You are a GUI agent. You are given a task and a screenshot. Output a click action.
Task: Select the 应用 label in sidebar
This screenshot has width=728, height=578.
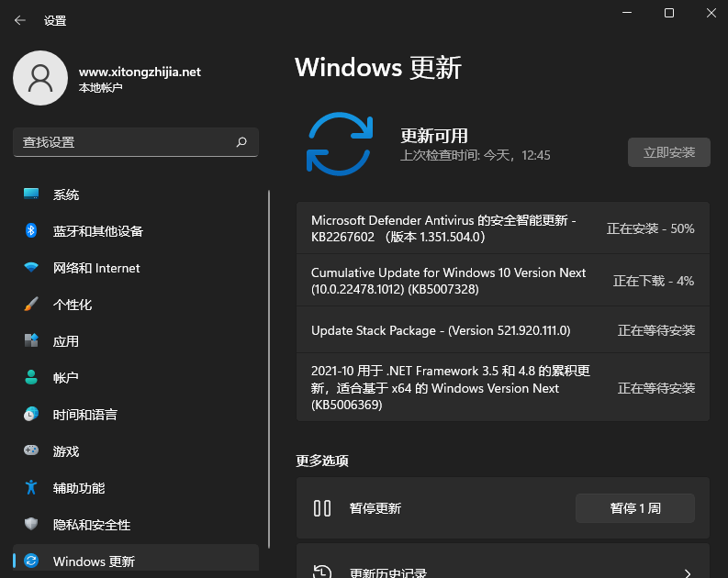tap(65, 341)
